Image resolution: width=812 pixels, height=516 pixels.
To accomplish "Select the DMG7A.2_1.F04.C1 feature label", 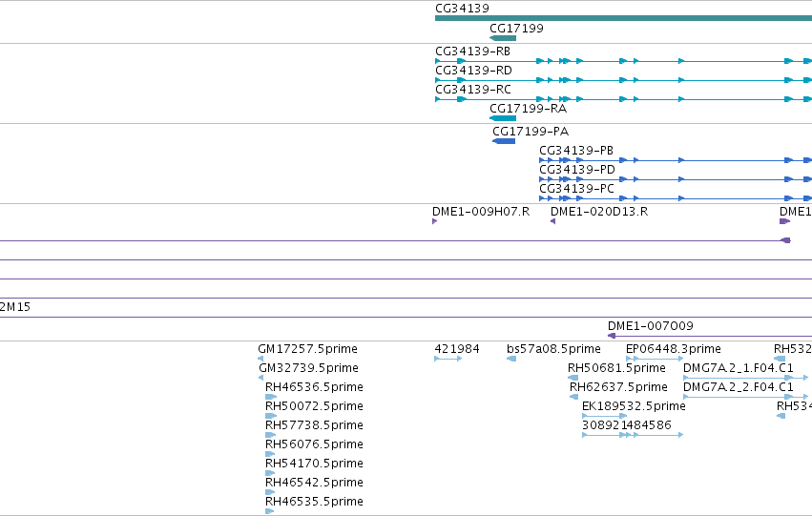I will tap(738, 368).
